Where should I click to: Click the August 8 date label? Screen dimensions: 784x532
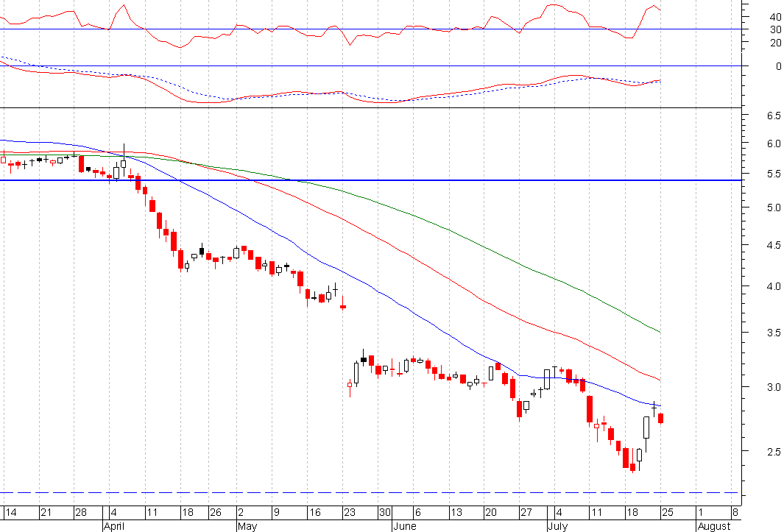735,512
